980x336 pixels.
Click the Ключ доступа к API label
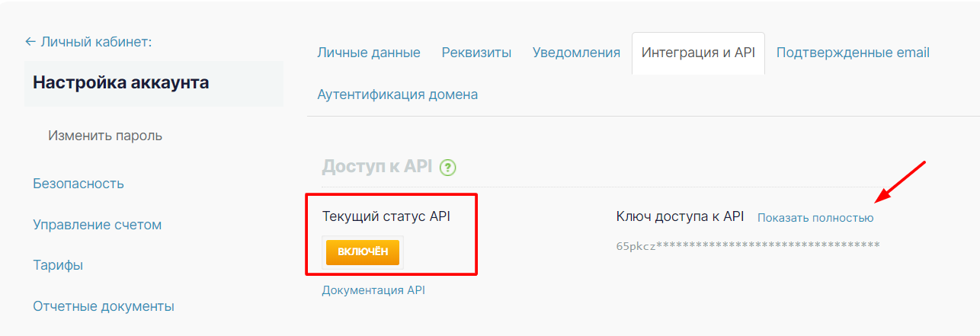680,217
